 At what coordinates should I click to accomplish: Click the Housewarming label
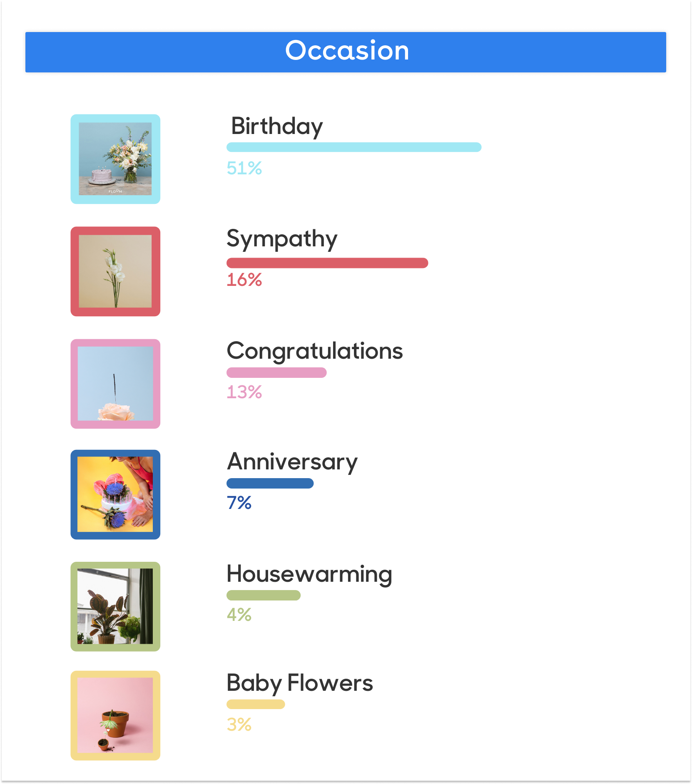coord(309,574)
